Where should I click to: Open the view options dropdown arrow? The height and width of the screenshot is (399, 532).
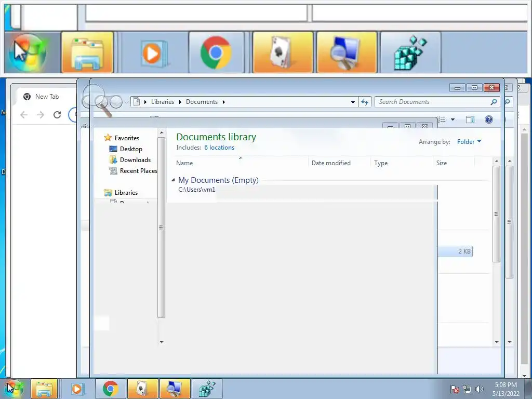point(453,119)
